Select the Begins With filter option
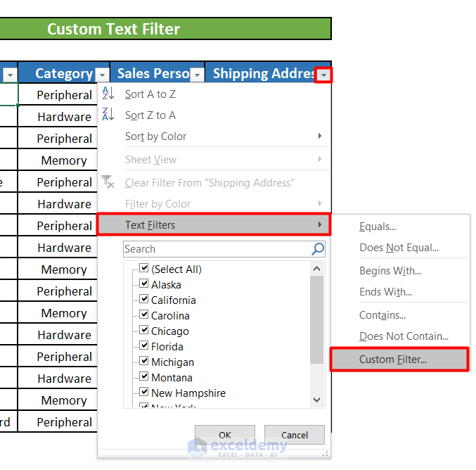This screenshot has height=470, width=476. (390, 271)
